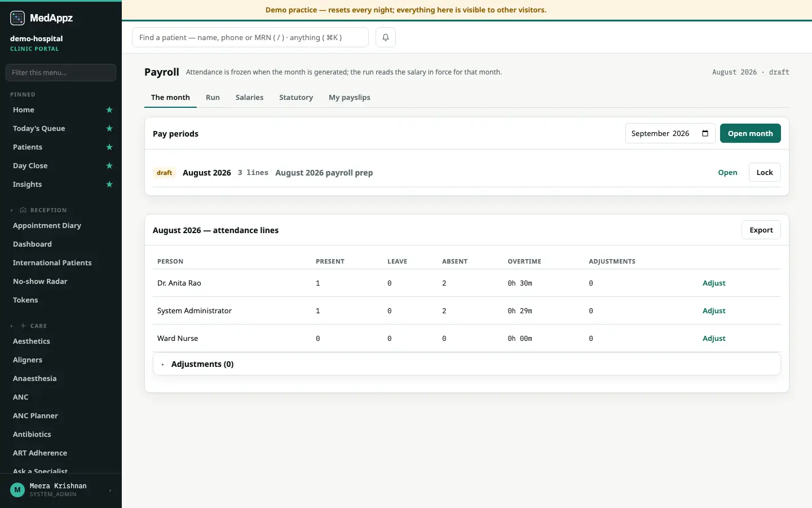Export the attendance lines

click(x=761, y=230)
